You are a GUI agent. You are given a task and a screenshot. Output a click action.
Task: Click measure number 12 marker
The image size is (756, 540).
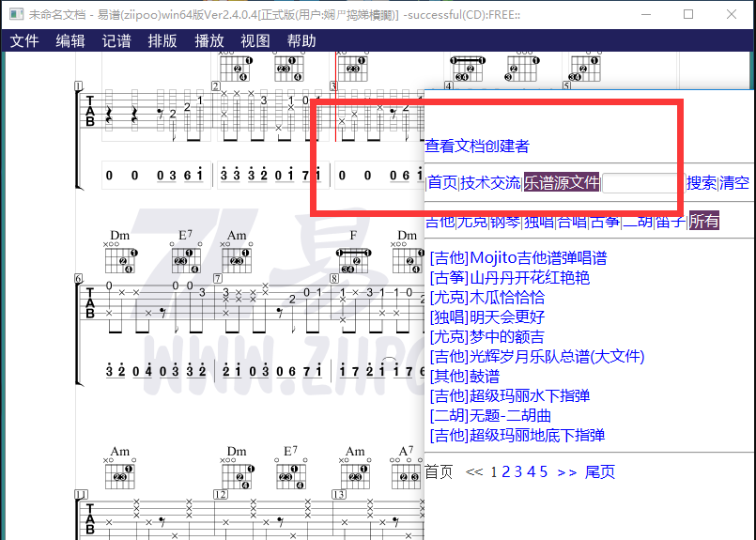(x=221, y=494)
